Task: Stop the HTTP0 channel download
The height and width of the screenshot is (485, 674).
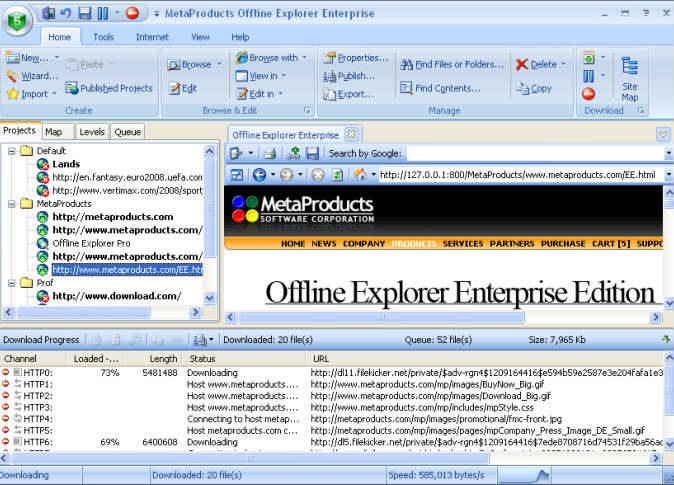Action: coord(6,372)
